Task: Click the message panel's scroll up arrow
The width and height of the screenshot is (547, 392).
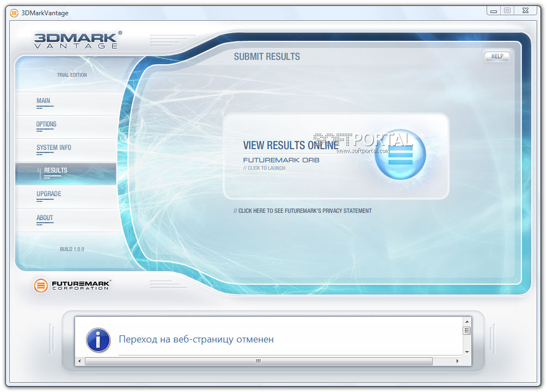Action: tap(467, 321)
